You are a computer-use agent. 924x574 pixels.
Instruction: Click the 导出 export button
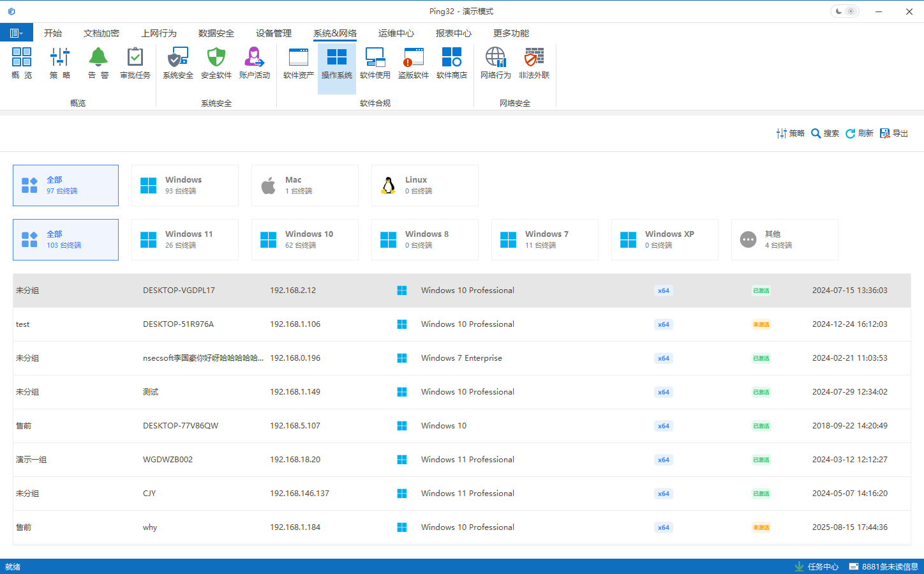[x=893, y=133]
